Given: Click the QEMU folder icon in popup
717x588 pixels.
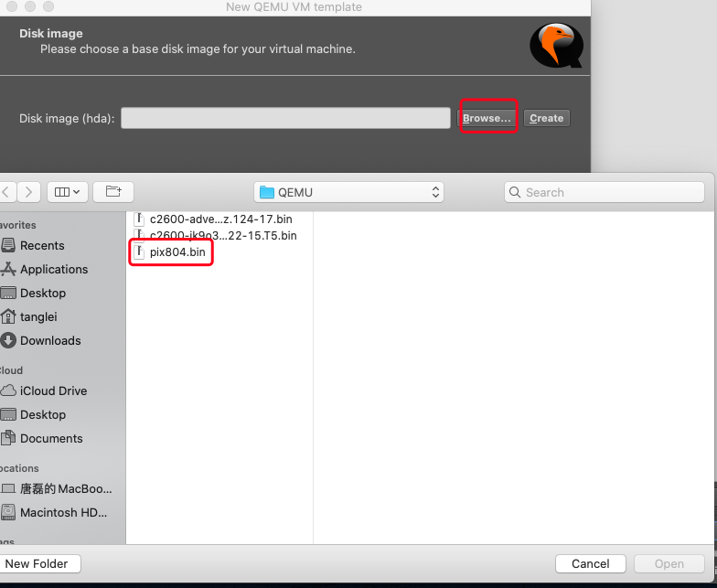Looking at the screenshot, I should pyautogui.click(x=267, y=192).
